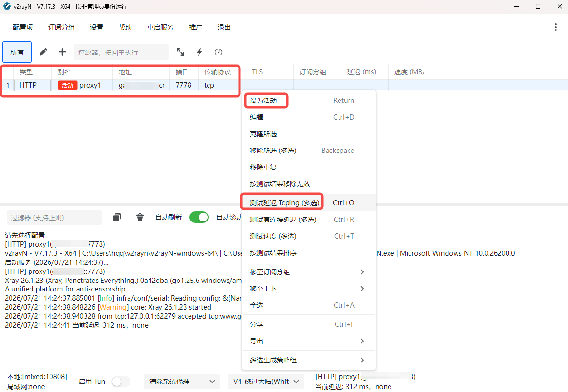568x392 pixels.
Task: Choose 测试延迟 Tcping (多选)
Action: [x=309, y=203]
